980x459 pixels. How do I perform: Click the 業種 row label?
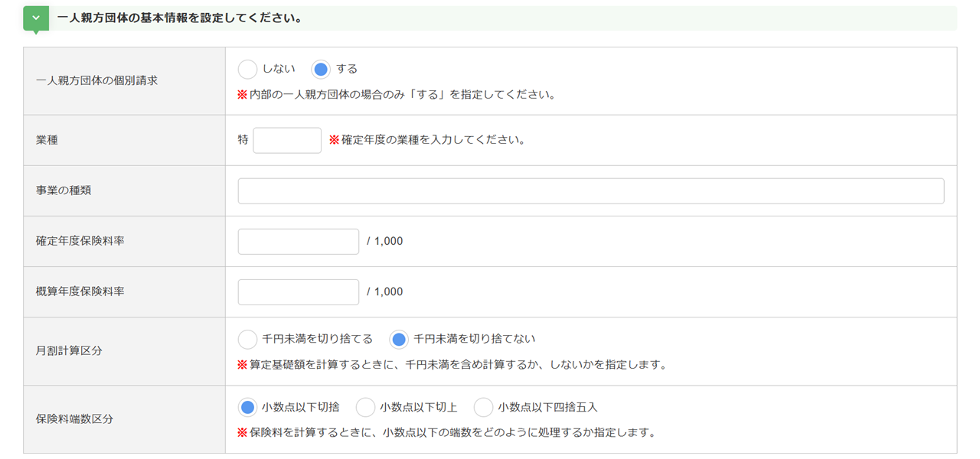click(47, 140)
